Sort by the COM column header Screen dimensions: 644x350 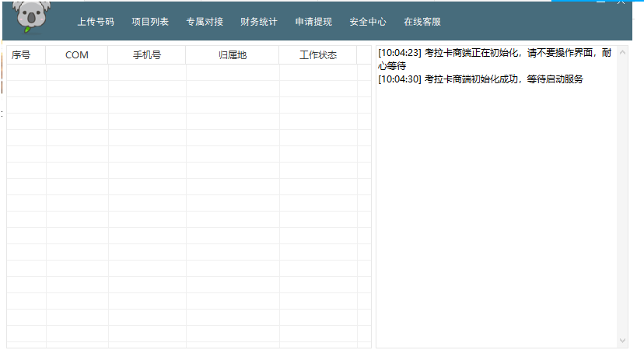click(x=77, y=55)
